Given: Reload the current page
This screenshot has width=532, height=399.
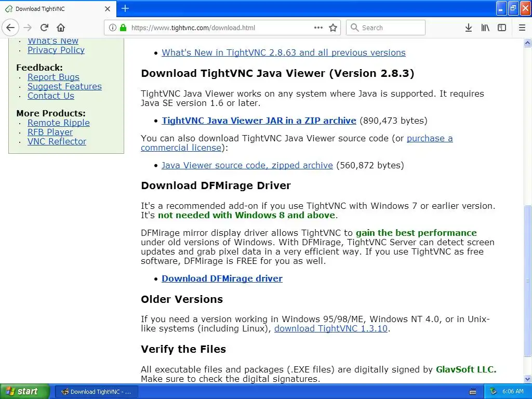Looking at the screenshot, I should point(44,28).
